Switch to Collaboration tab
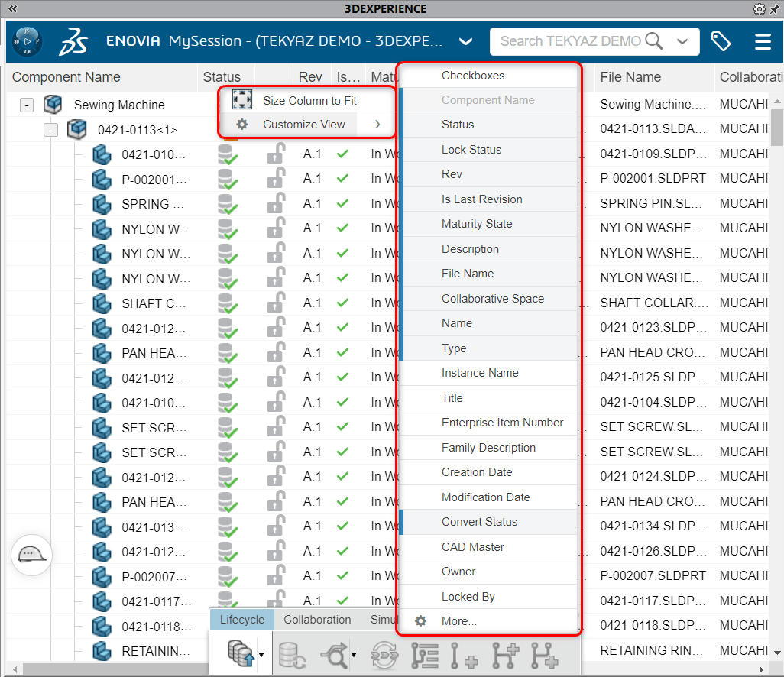The width and height of the screenshot is (784, 677). (317, 620)
